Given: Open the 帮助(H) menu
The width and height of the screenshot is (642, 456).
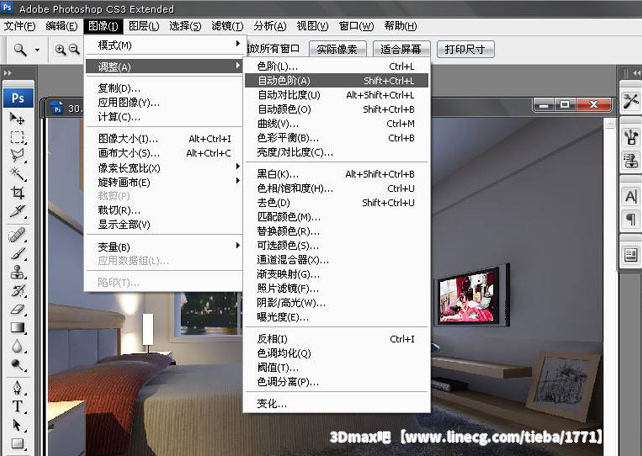Looking at the screenshot, I should pos(400,26).
